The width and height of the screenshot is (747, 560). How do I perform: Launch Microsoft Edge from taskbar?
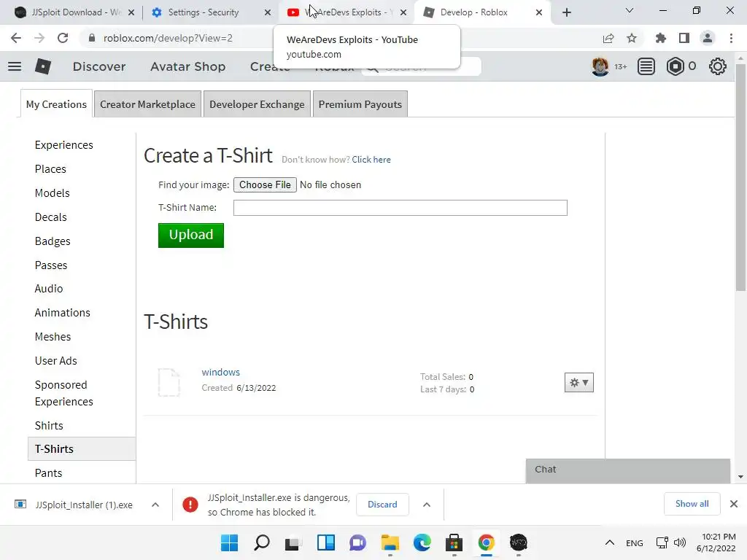point(422,542)
